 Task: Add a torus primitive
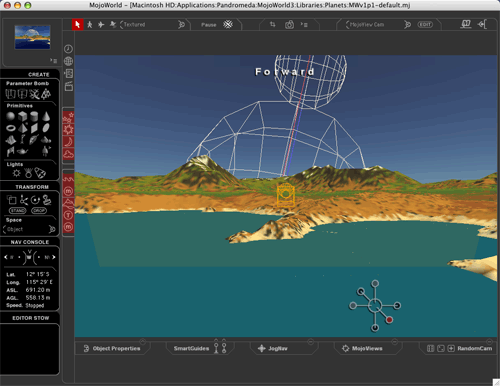tap(11, 128)
